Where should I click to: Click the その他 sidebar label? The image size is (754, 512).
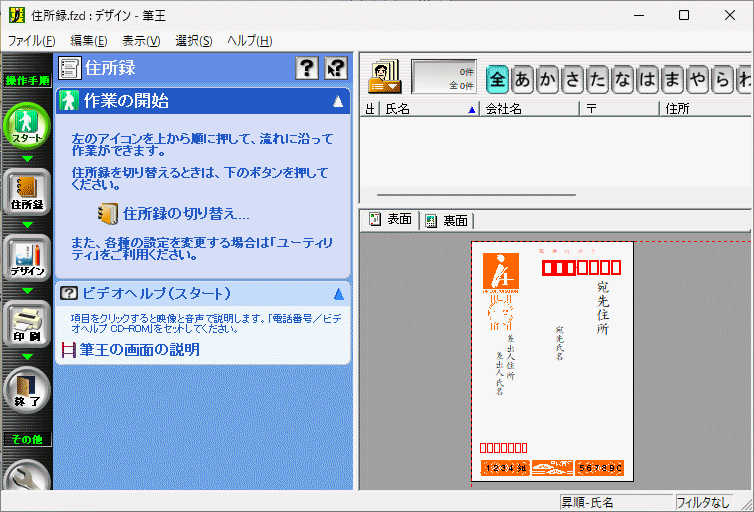pyautogui.click(x=27, y=439)
